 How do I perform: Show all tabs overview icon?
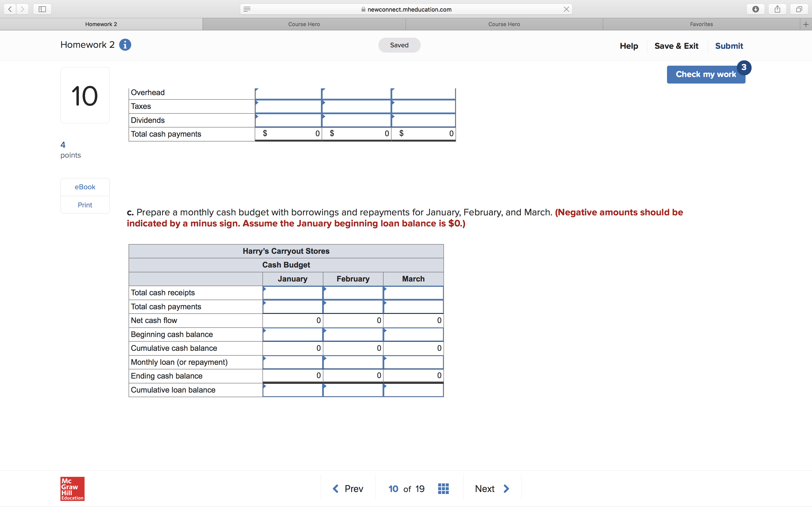tap(799, 9)
